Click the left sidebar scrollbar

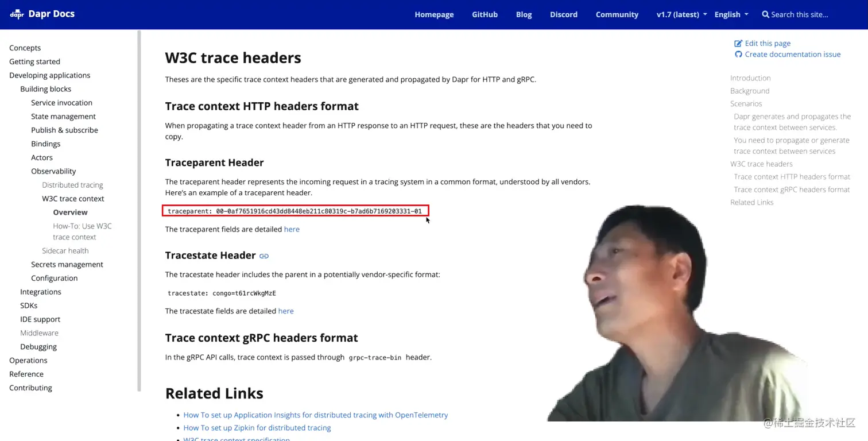tap(139, 211)
